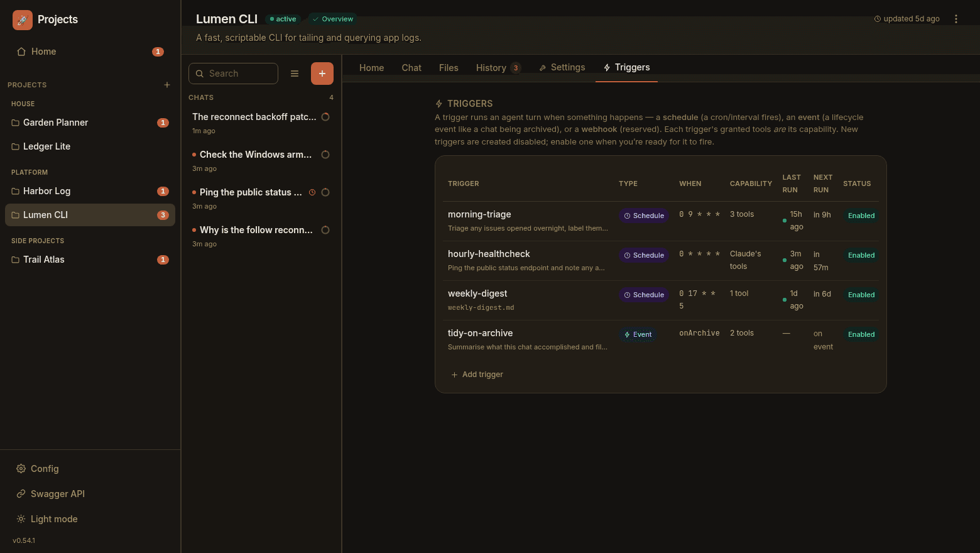The height and width of the screenshot is (553, 980).
Task: Click status circle on reconnect backoff chat
Action: point(325,117)
